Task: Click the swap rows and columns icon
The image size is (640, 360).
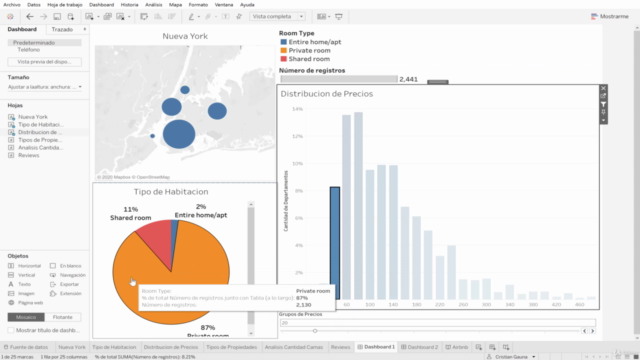Action: (144, 17)
